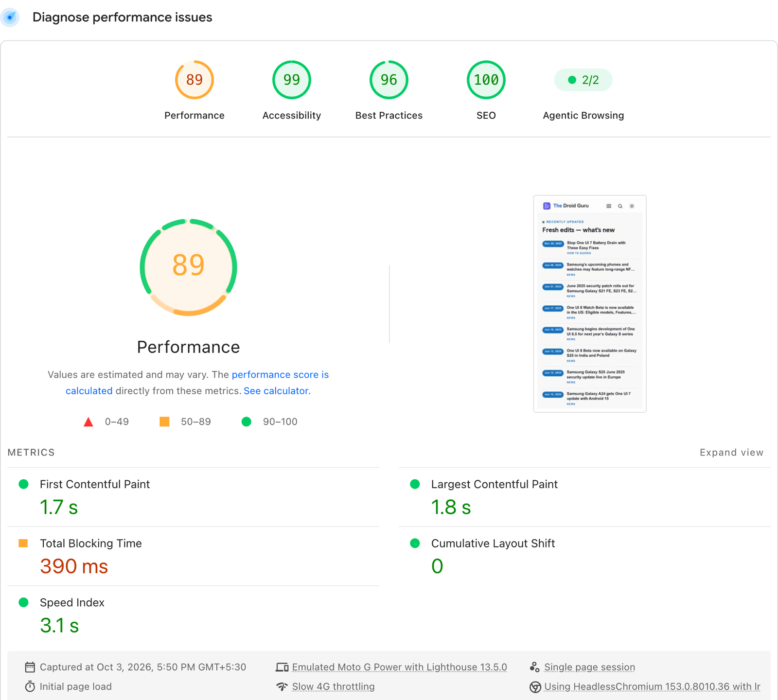Click the red triangle 0–49 legend icon
The image size is (778, 700).
pos(88,421)
